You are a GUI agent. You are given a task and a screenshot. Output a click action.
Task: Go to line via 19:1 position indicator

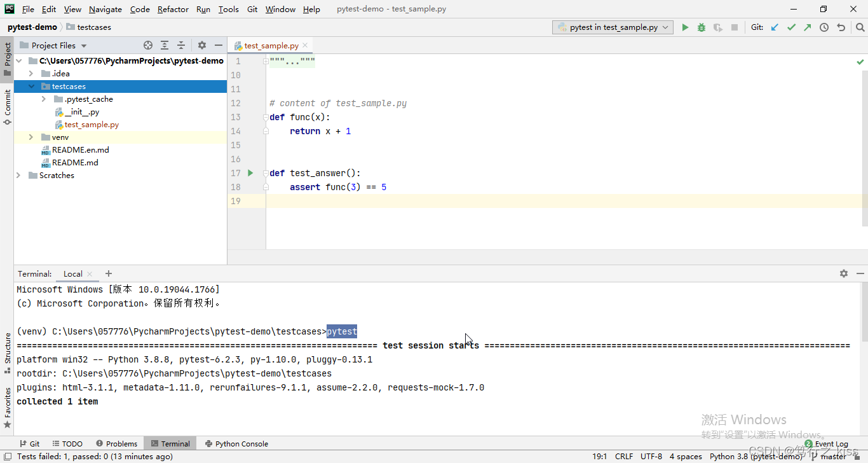pos(600,456)
